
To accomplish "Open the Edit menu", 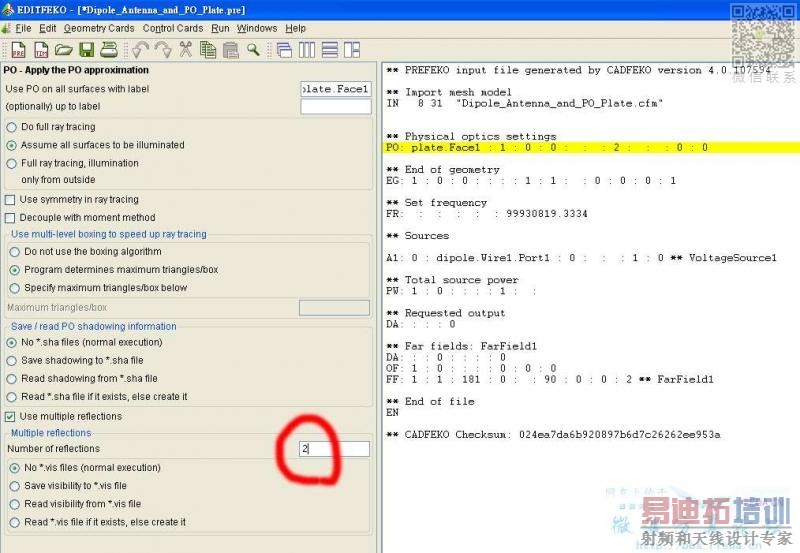I will pyautogui.click(x=47, y=29).
